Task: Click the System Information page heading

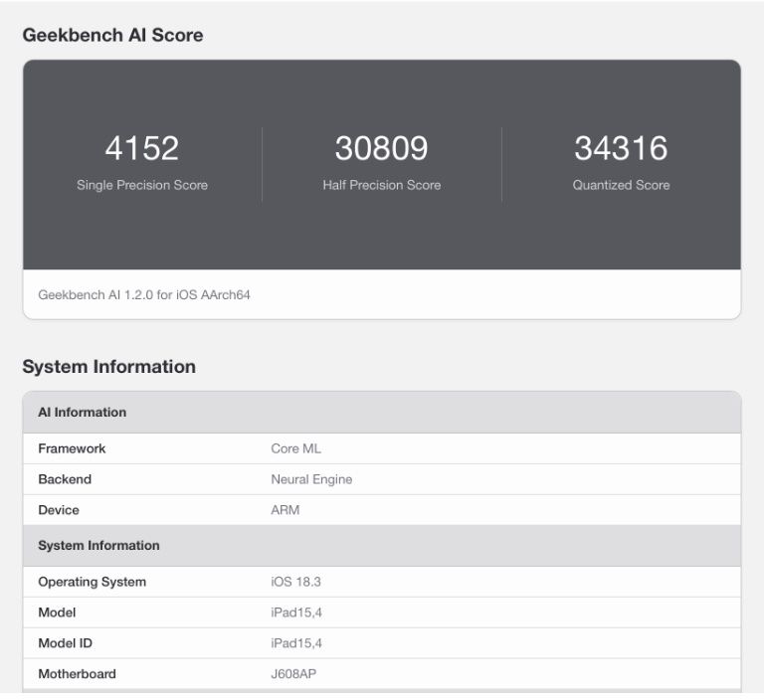Action: [x=109, y=366]
